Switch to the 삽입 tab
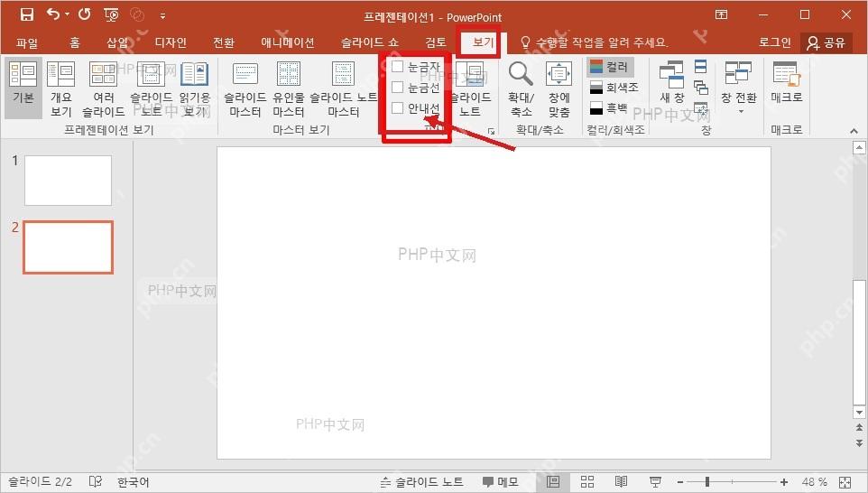The image size is (868, 493). pos(118,42)
